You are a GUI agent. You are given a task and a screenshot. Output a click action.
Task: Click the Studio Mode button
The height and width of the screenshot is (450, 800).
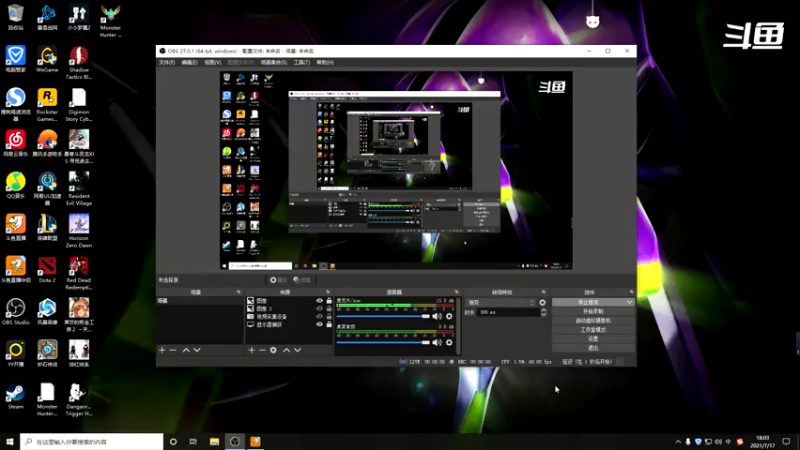coord(593,330)
